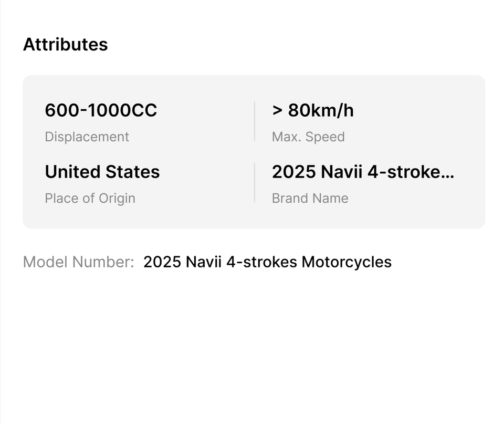
Task: Click the divider between Displacement and Max. Speed
Action: click(x=255, y=121)
